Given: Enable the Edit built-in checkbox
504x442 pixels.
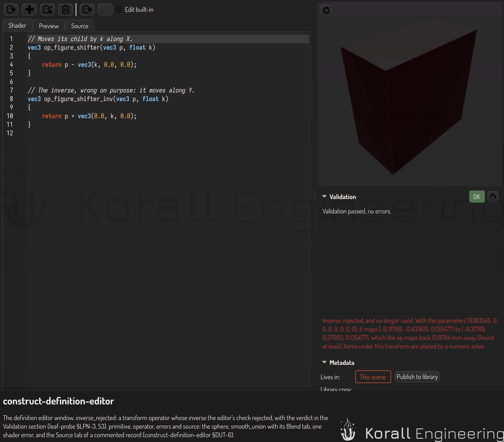Looking at the screenshot, I should pyautogui.click(x=119, y=10).
